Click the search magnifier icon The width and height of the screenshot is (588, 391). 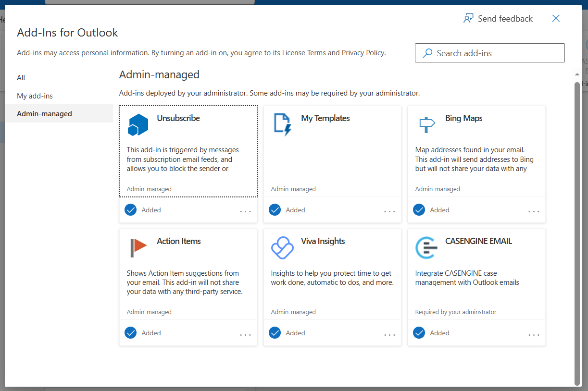pyautogui.click(x=427, y=53)
